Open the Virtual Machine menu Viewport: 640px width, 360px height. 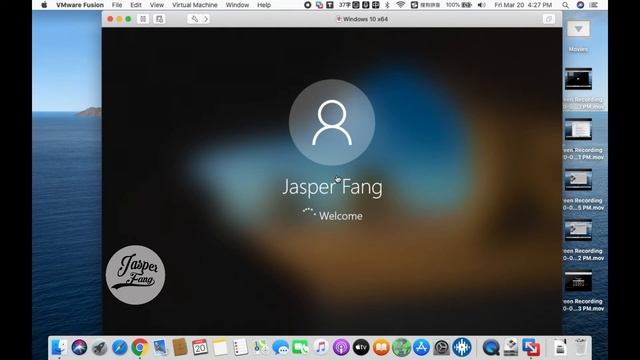click(194, 5)
